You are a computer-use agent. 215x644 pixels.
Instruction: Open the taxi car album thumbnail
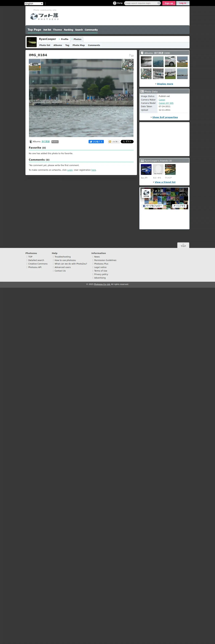click(170, 62)
